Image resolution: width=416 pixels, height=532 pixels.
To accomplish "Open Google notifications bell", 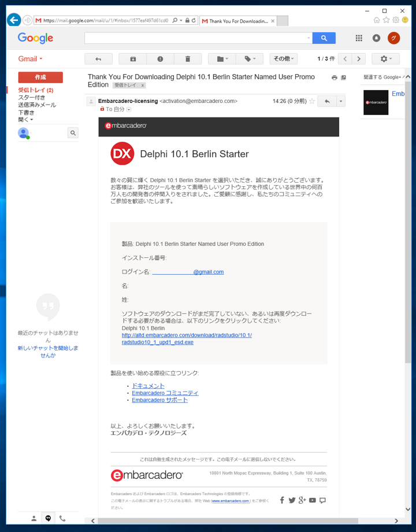I will coord(376,38).
